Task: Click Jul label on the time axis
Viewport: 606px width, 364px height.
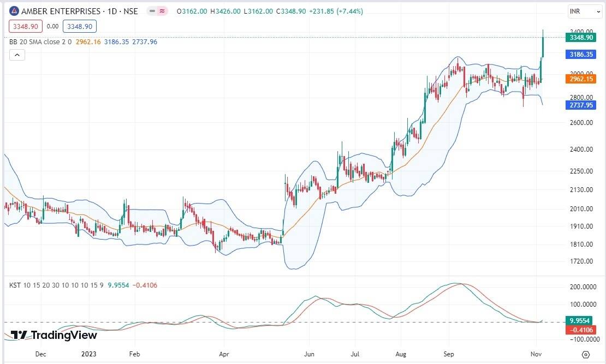Action: [355, 354]
